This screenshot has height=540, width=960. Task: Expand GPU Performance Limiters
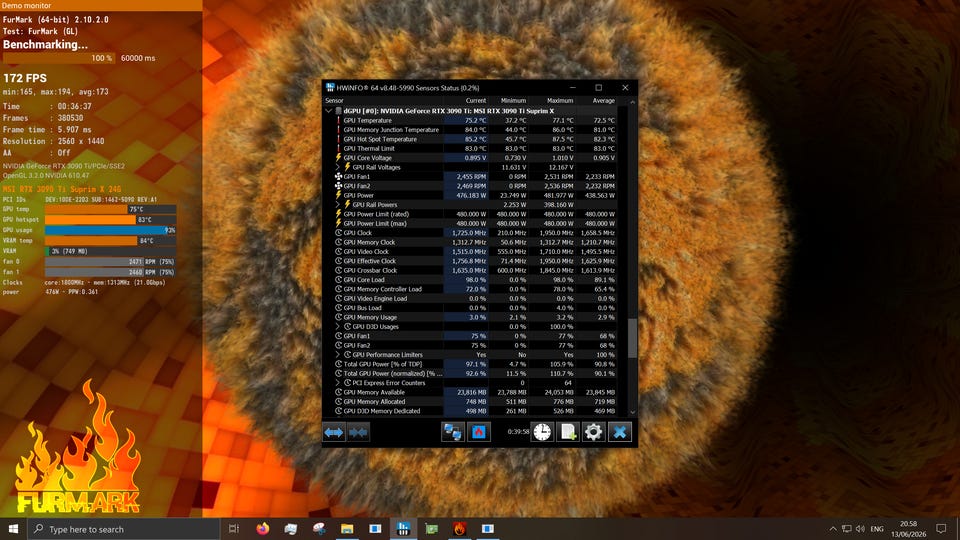[338, 354]
